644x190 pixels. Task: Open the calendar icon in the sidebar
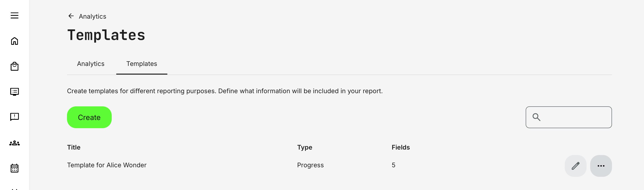tap(15, 168)
